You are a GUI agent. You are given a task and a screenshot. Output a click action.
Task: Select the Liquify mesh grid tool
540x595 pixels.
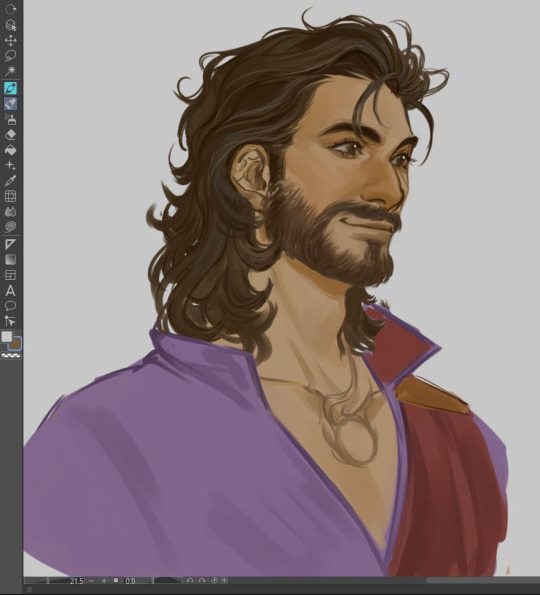coord(11,196)
